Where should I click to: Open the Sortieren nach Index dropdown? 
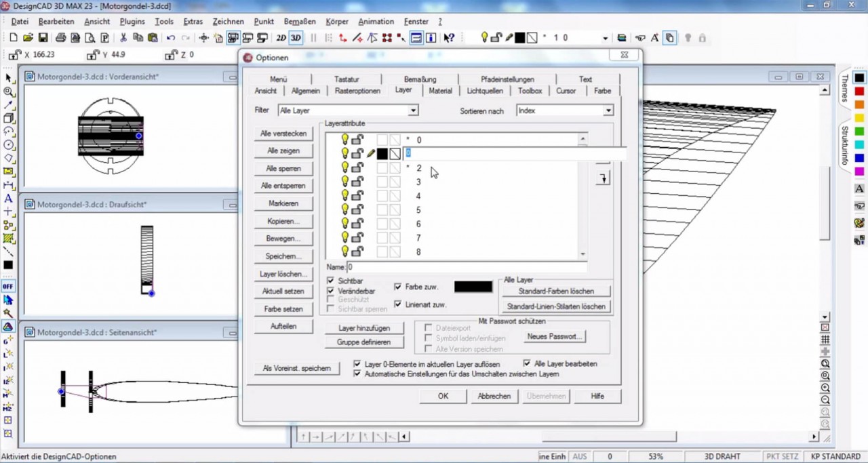click(x=607, y=110)
